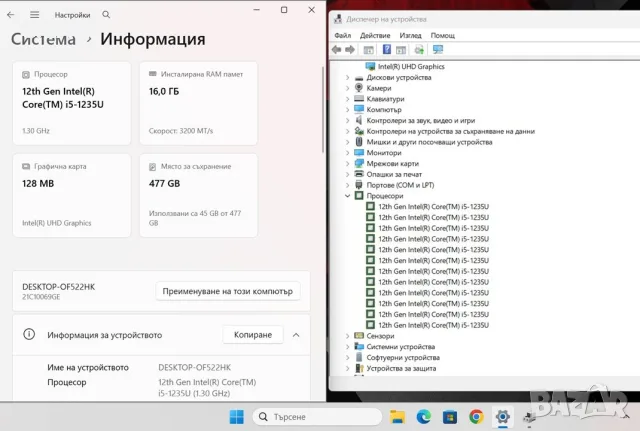Open Файл menu in Device Manager
The height and width of the screenshot is (431, 640).
[342, 36]
